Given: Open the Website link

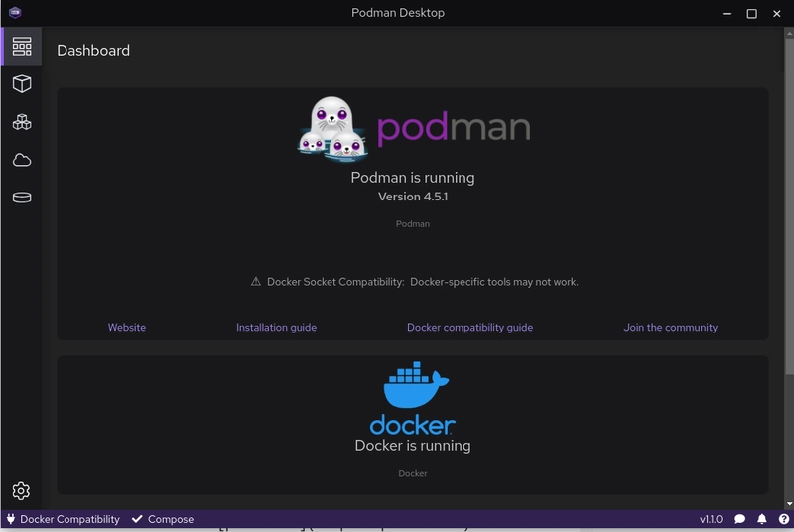Looking at the screenshot, I should coord(127,327).
